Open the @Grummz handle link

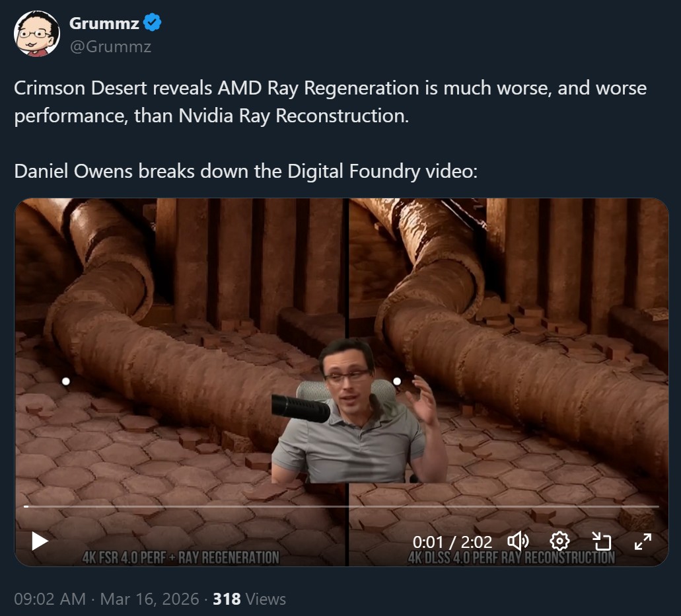[110, 46]
